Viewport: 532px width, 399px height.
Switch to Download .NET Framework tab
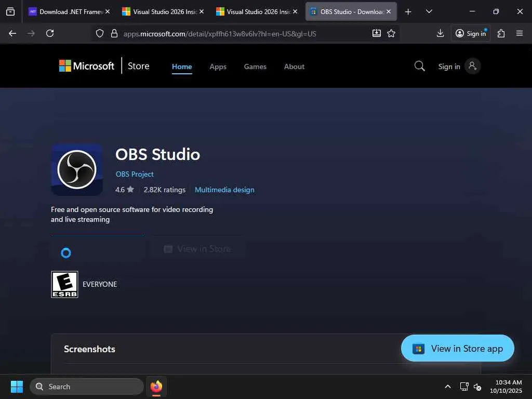(69, 11)
